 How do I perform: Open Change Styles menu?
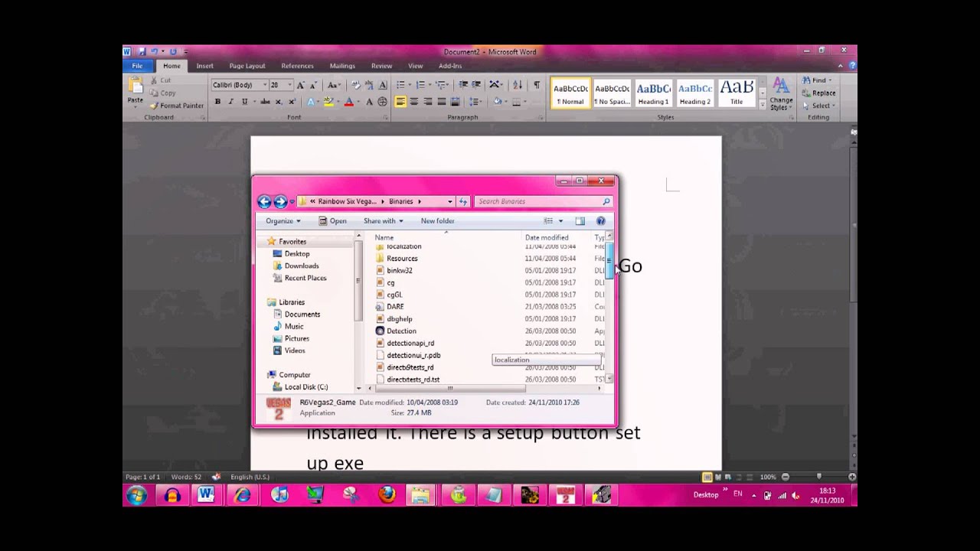(x=781, y=94)
